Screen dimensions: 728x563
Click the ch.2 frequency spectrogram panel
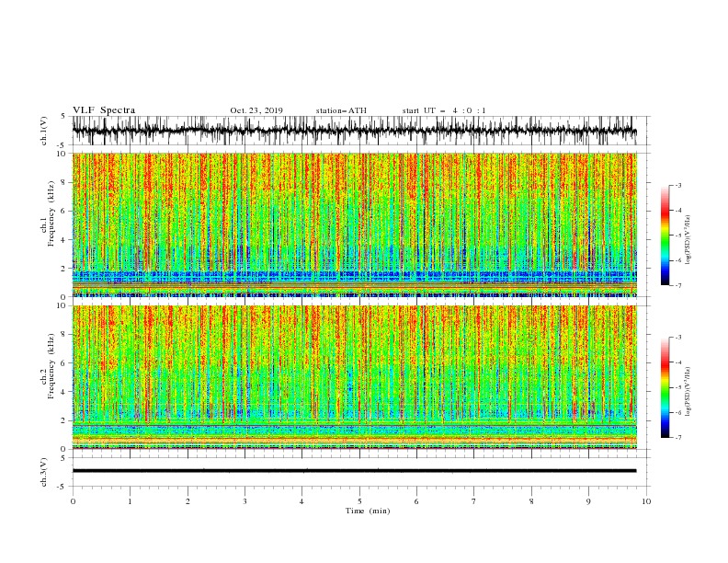(355, 377)
